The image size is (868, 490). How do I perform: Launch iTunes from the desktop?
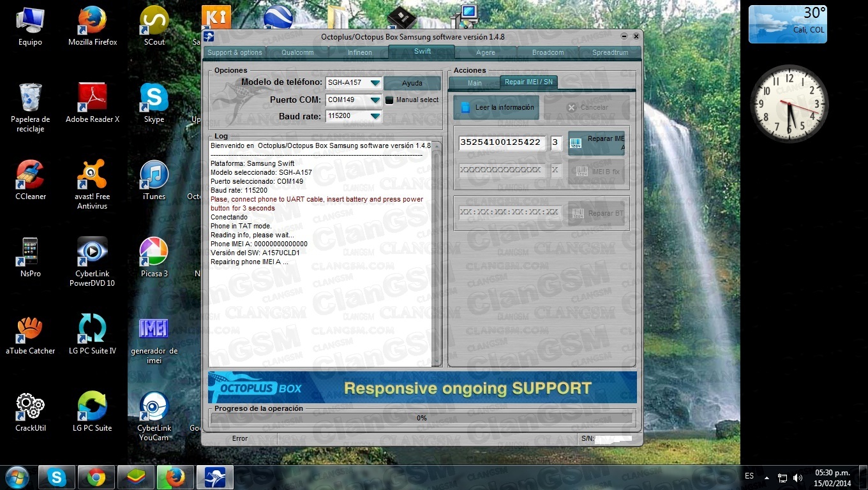click(x=154, y=181)
